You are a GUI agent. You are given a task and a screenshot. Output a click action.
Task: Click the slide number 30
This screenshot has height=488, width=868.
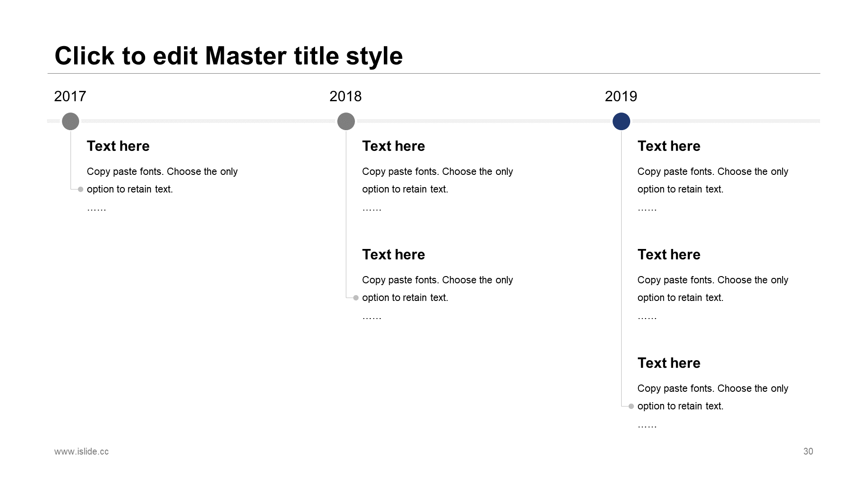[808, 451]
